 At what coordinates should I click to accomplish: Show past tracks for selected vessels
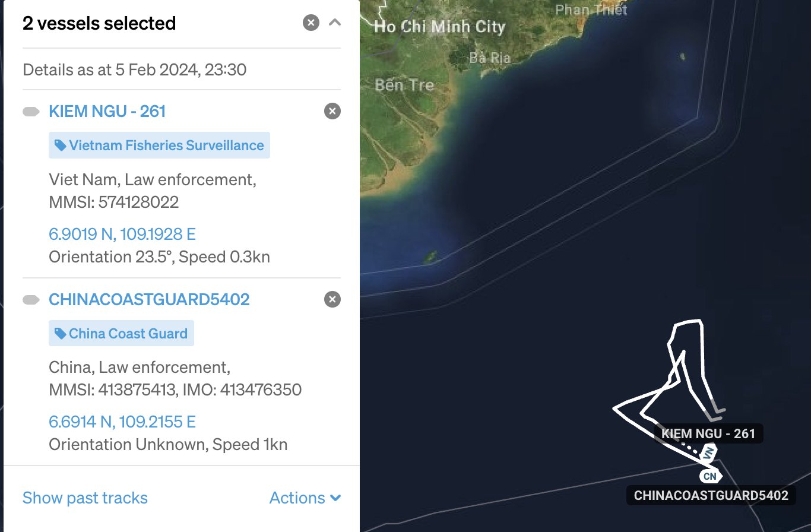click(85, 498)
